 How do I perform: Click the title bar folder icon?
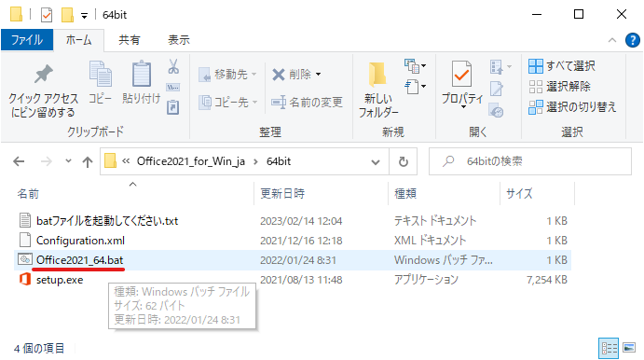(16, 14)
